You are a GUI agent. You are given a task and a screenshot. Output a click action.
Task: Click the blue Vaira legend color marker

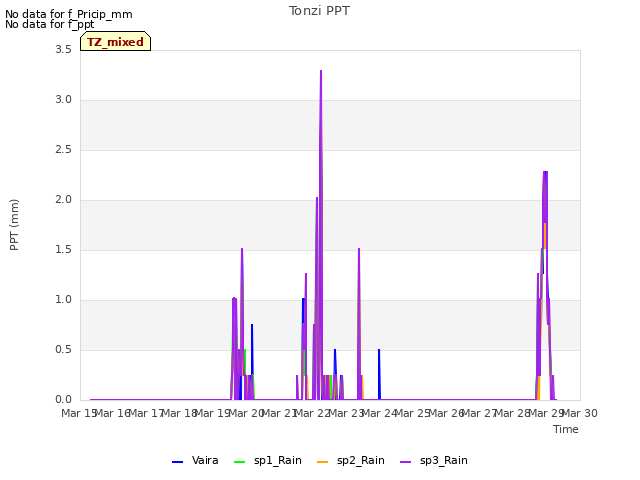(x=178, y=462)
